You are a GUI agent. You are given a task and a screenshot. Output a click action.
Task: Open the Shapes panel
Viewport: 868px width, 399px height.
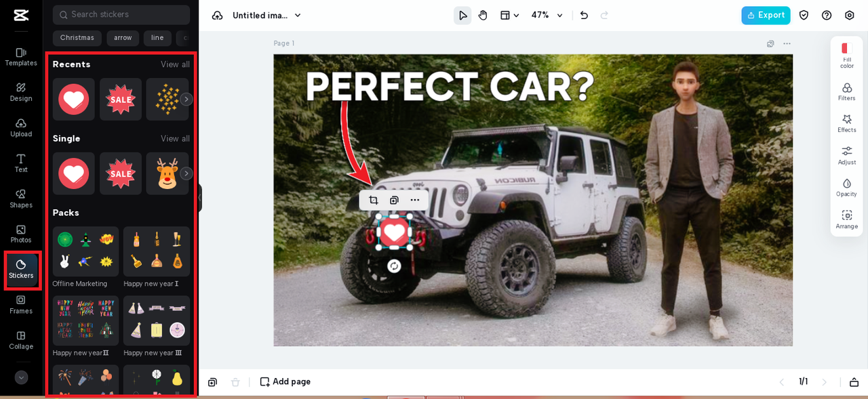21,198
